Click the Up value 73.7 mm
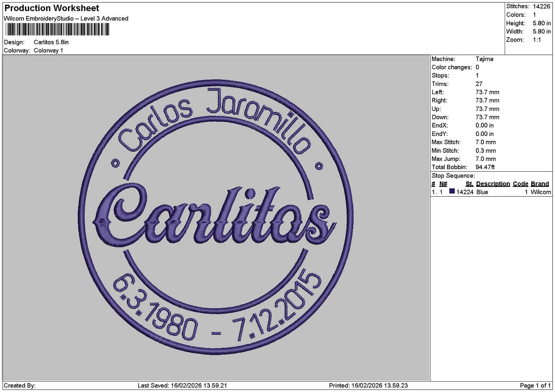The image size is (555, 392). pyautogui.click(x=487, y=109)
